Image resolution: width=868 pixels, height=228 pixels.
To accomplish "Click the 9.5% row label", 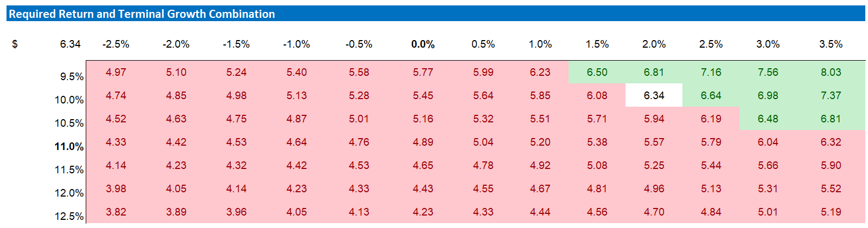I will tap(72, 76).
